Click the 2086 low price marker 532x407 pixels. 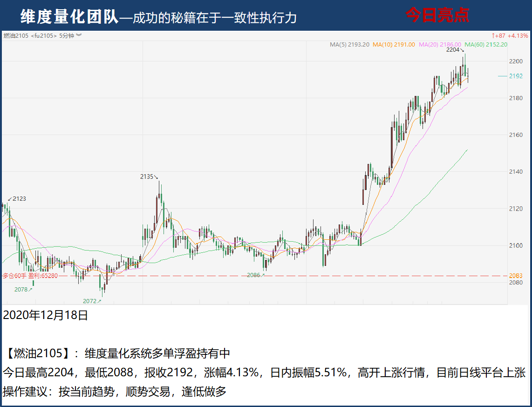tap(254, 275)
